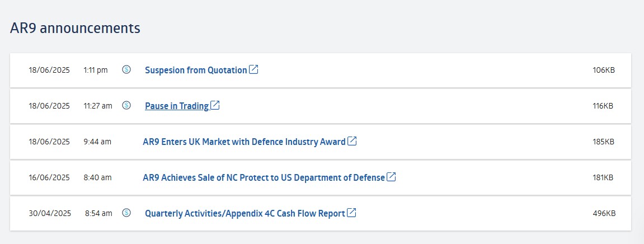Click the 106KB file size label
This screenshot has height=244, width=644.
click(604, 71)
